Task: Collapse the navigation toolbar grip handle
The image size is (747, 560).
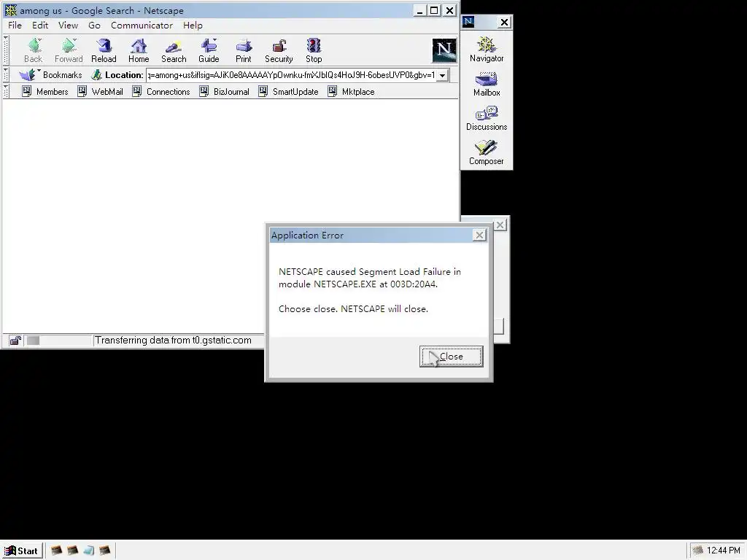Action: point(6,50)
